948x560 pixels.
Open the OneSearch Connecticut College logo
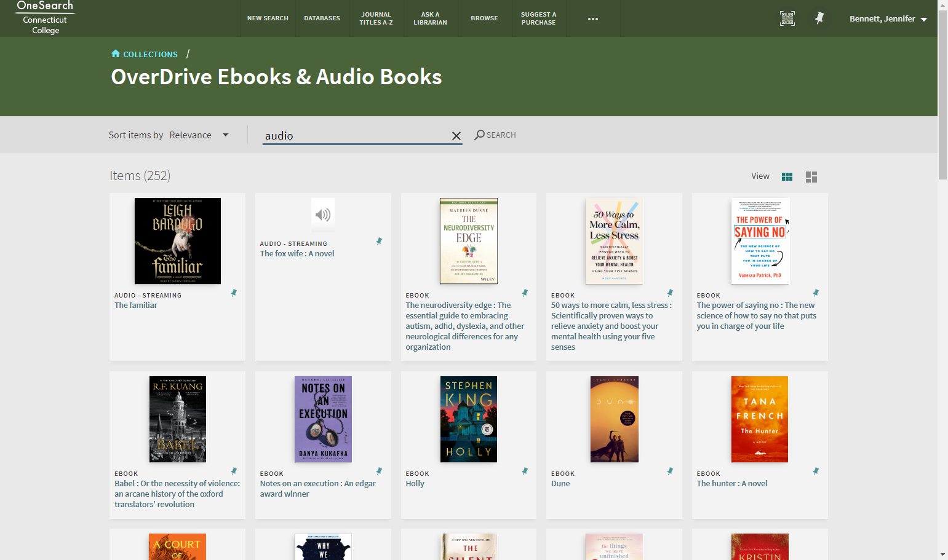point(45,18)
